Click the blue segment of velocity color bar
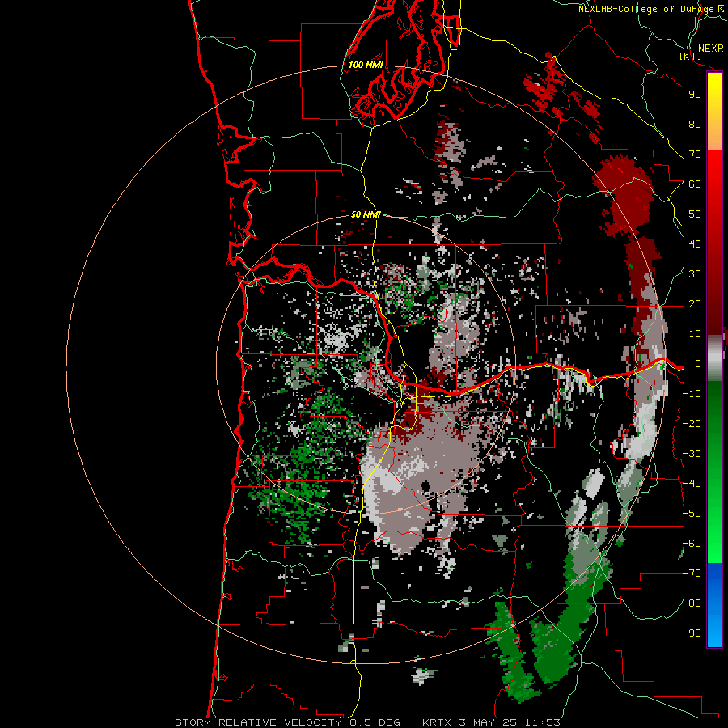Image resolution: width=728 pixels, height=728 pixels. [x=714, y=605]
